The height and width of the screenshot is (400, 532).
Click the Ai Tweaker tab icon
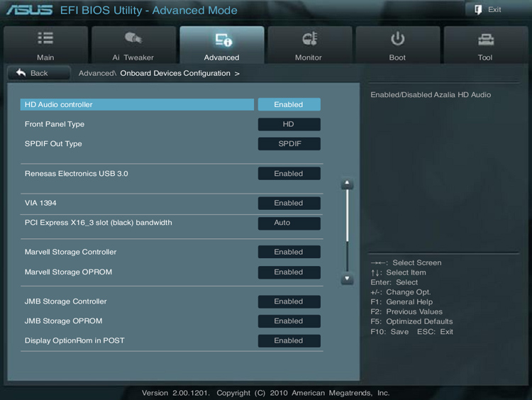(x=133, y=38)
